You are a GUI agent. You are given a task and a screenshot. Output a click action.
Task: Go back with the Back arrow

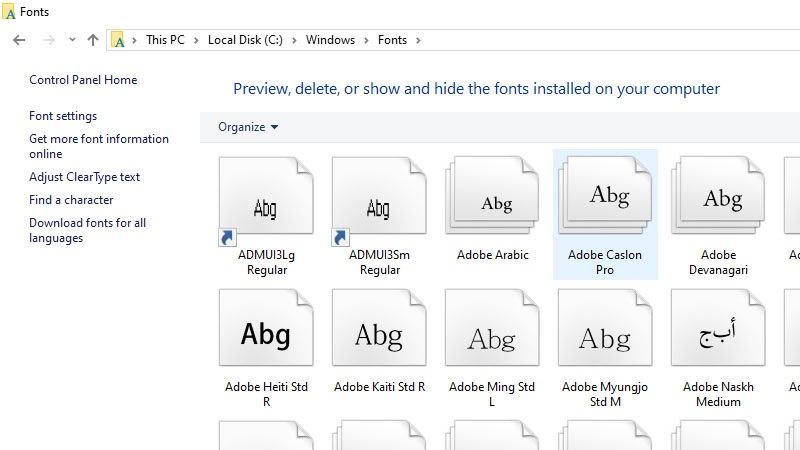pos(19,40)
